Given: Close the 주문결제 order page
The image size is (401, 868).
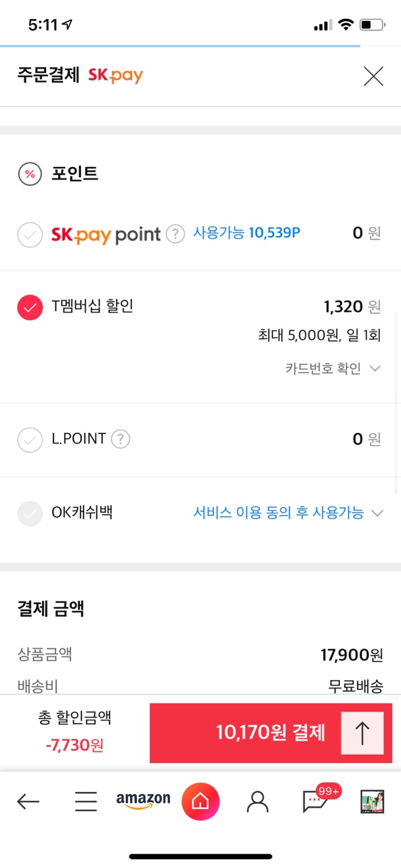Looking at the screenshot, I should click(x=373, y=76).
